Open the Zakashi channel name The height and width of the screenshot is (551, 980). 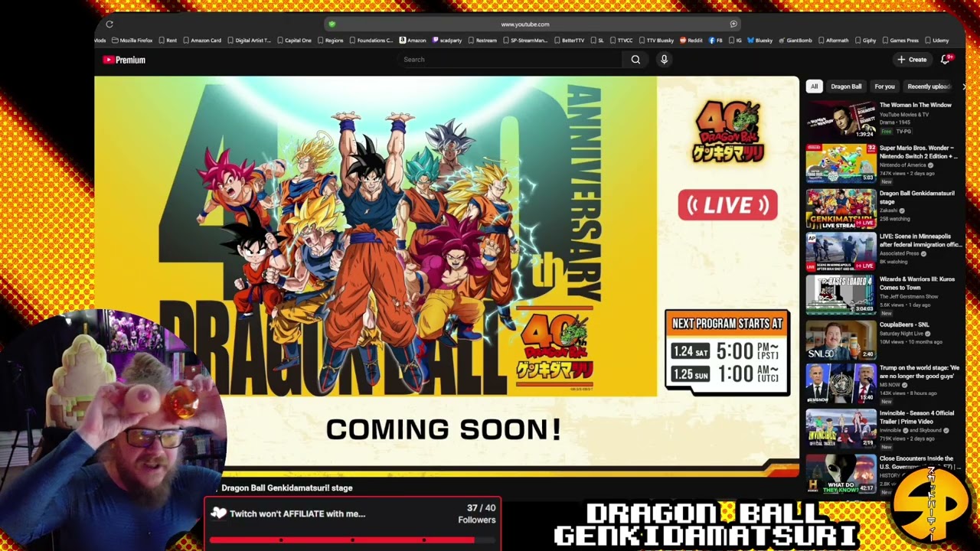tap(890, 210)
